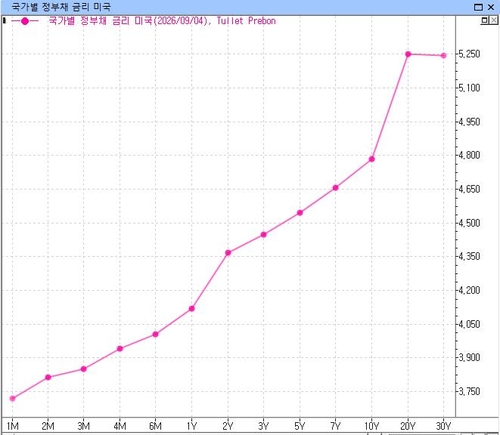Click the 4,500 y-axis value label
The width and height of the screenshot is (500, 435).
tap(469, 223)
